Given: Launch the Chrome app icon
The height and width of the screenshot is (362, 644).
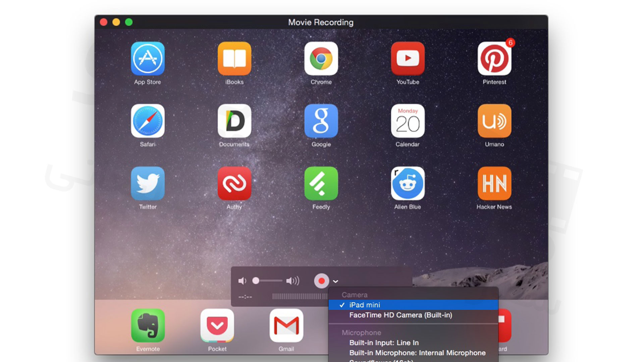Looking at the screenshot, I should click(x=321, y=58).
